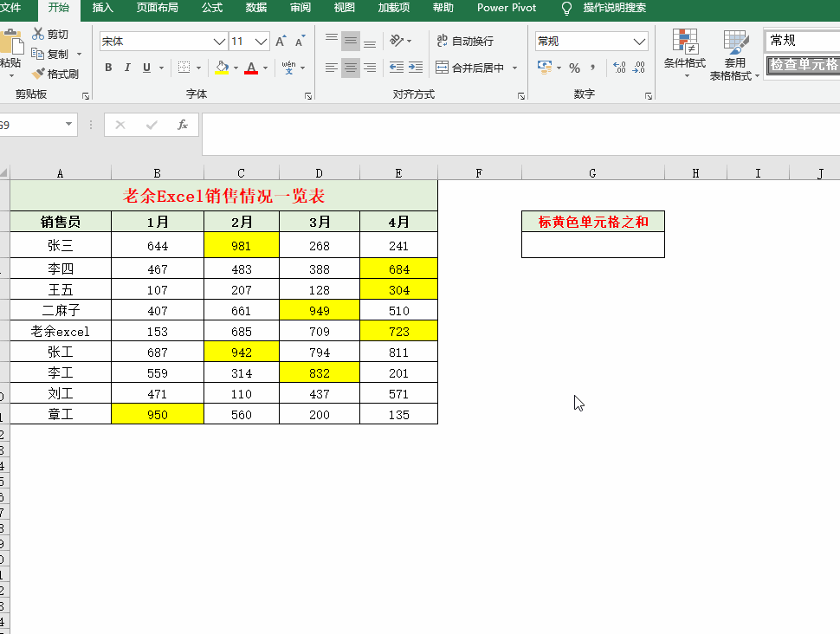Toggle underline formatting
This screenshot has width=840, height=634.
(x=147, y=68)
